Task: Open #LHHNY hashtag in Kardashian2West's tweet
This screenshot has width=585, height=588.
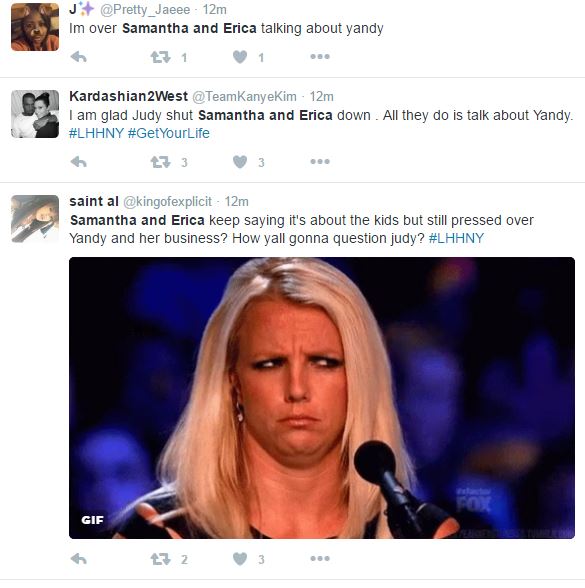Action: click(96, 133)
